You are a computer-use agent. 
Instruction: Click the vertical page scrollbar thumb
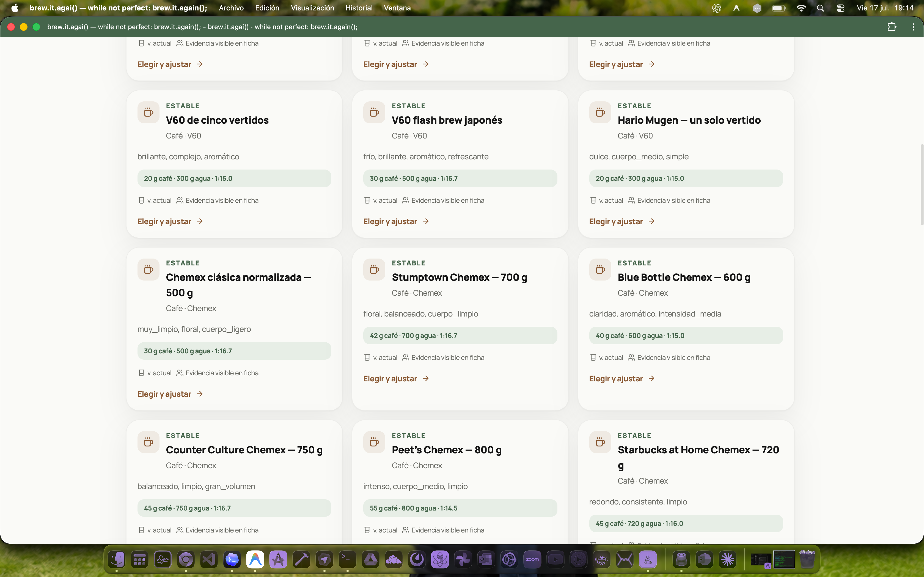922,185
